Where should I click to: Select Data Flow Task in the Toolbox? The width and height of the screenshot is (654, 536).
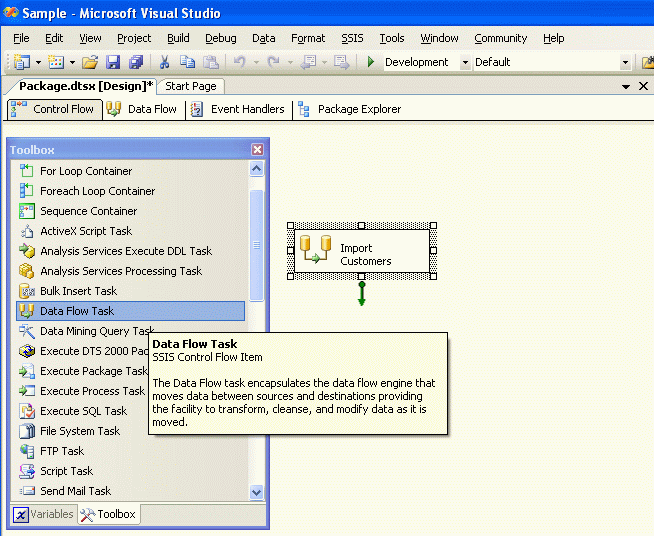pyautogui.click(x=131, y=311)
